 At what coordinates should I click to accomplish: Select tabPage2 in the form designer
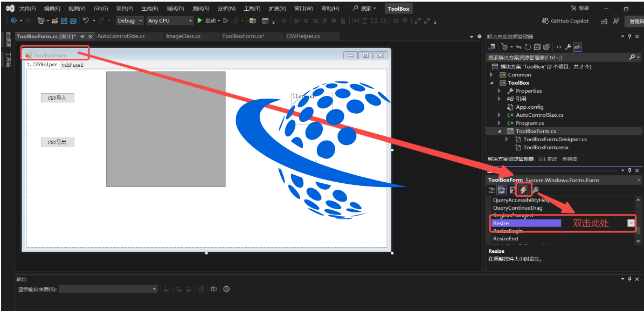[72, 65]
